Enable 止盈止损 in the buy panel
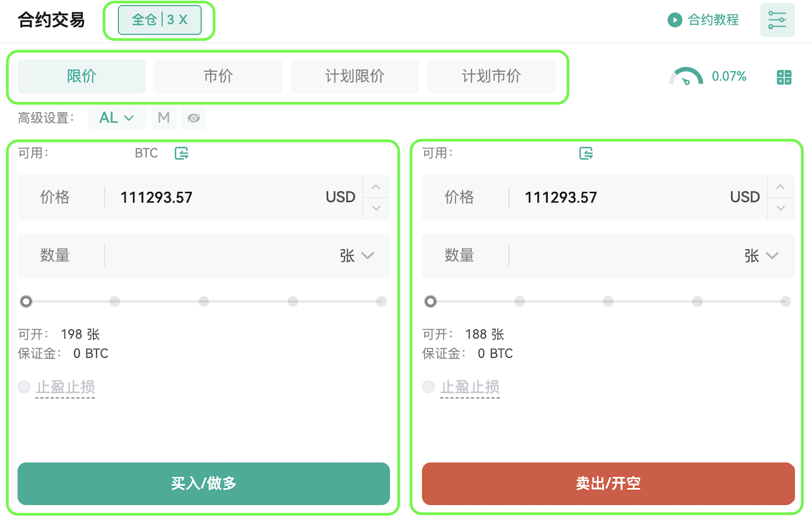The width and height of the screenshot is (812, 521). pyautogui.click(x=24, y=387)
